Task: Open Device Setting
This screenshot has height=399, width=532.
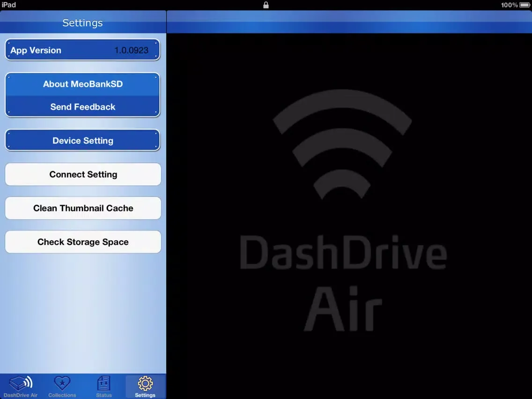Action: tap(83, 140)
